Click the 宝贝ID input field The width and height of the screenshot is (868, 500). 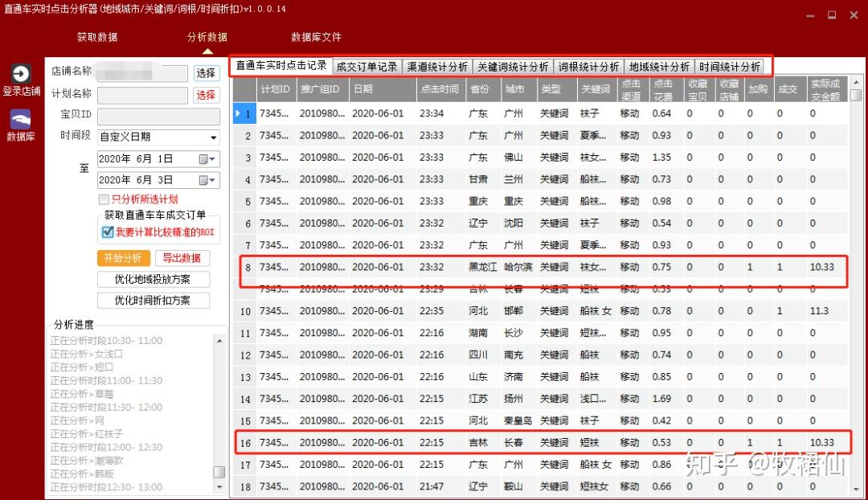click(158, 116)
